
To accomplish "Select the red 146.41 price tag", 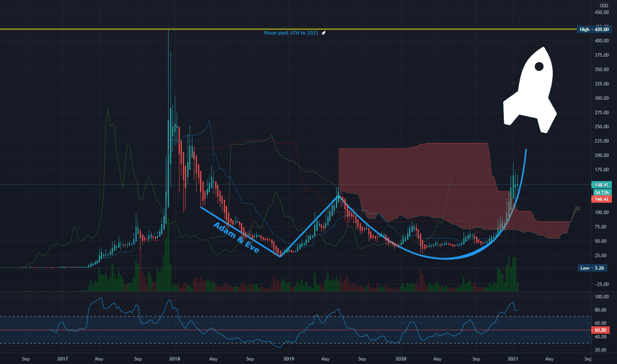I will point(601,199).
